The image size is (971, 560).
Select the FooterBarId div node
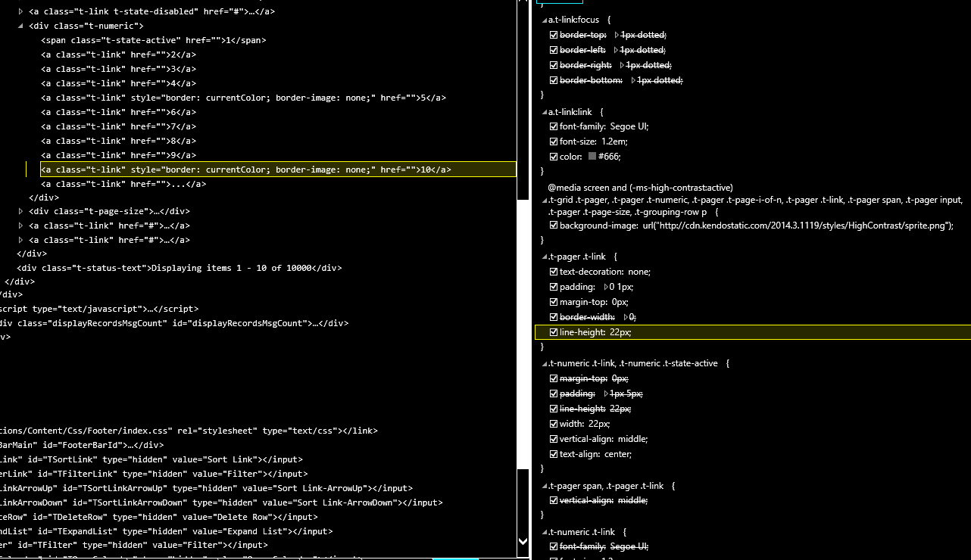tap(82, 445)
